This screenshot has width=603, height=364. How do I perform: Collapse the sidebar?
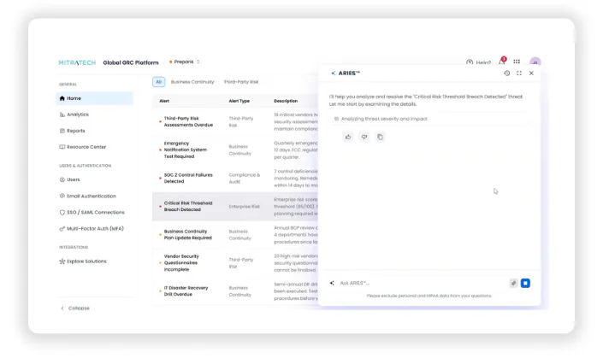tap(75, 308)
